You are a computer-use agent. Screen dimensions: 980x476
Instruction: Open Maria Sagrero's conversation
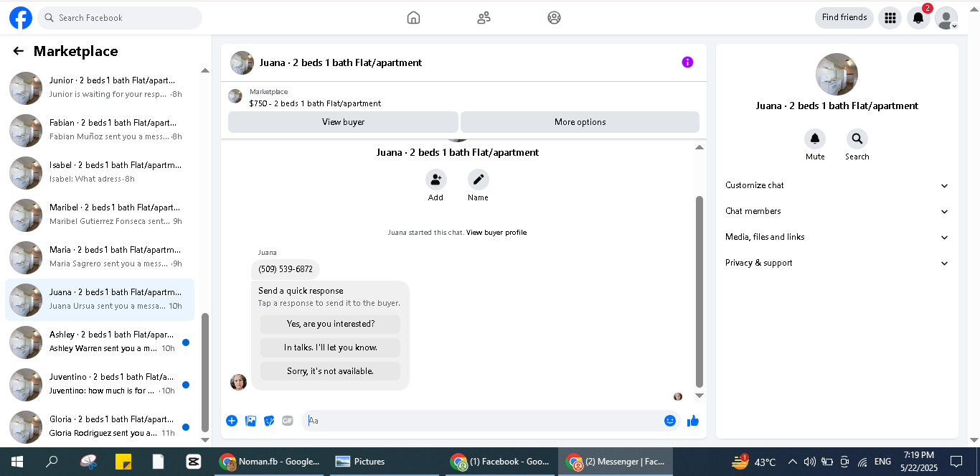(100, 257)
